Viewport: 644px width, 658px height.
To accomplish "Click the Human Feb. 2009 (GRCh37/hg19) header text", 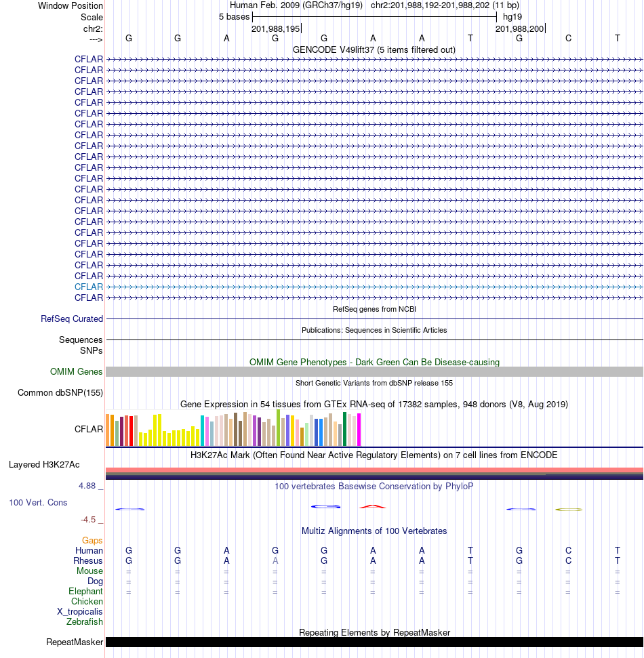I will coord(296,5).
